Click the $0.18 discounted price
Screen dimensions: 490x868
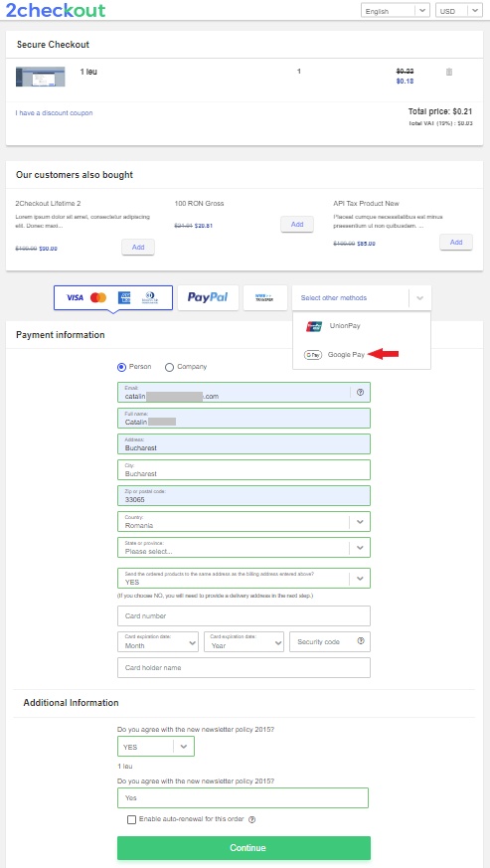coord(405,82)
